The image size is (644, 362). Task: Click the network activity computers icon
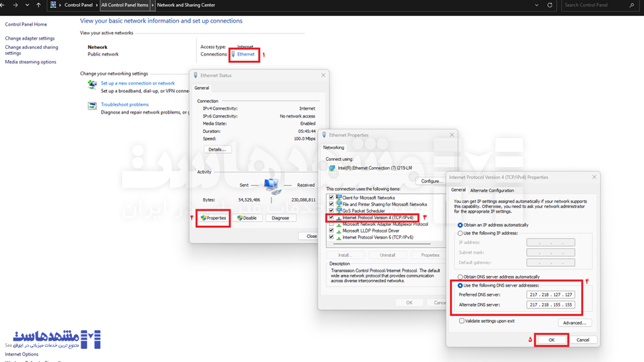point(272,186)
